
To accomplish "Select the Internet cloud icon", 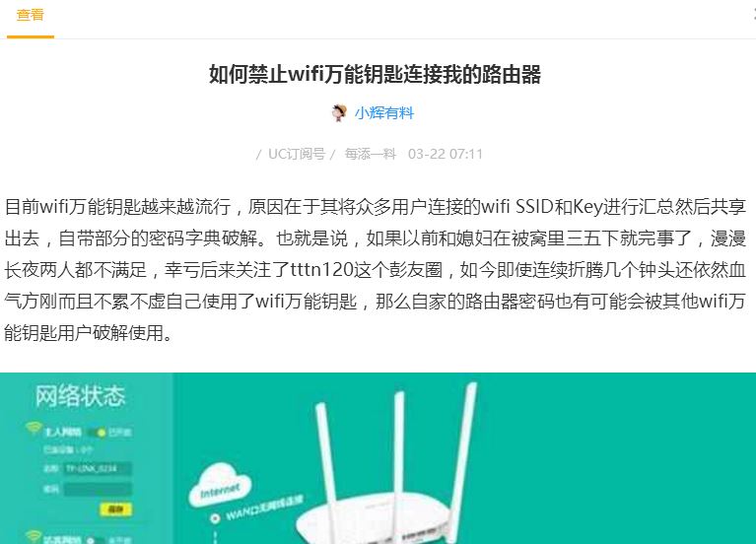I will point(221,486).
